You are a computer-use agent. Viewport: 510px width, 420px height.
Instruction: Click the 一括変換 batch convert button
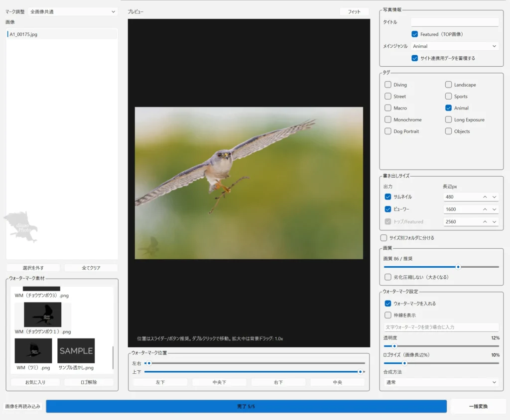click(x=478, y=407)
